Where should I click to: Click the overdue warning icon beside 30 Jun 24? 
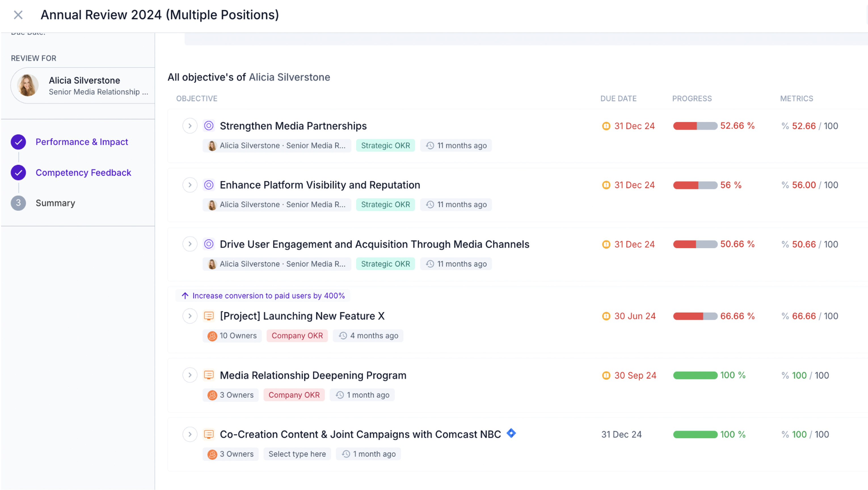pyautogui.click(x=606, y=316)
